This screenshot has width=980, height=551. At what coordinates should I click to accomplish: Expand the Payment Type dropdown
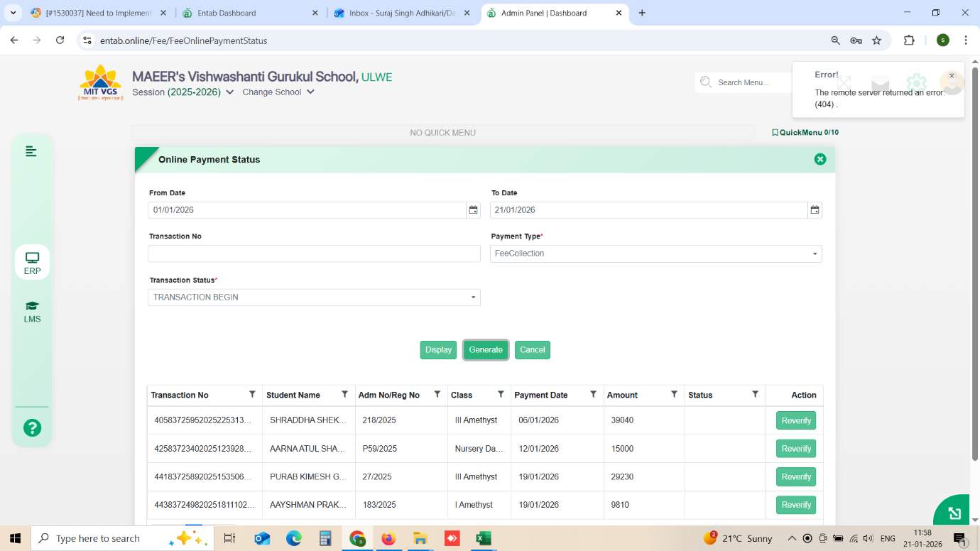point(815,253)
